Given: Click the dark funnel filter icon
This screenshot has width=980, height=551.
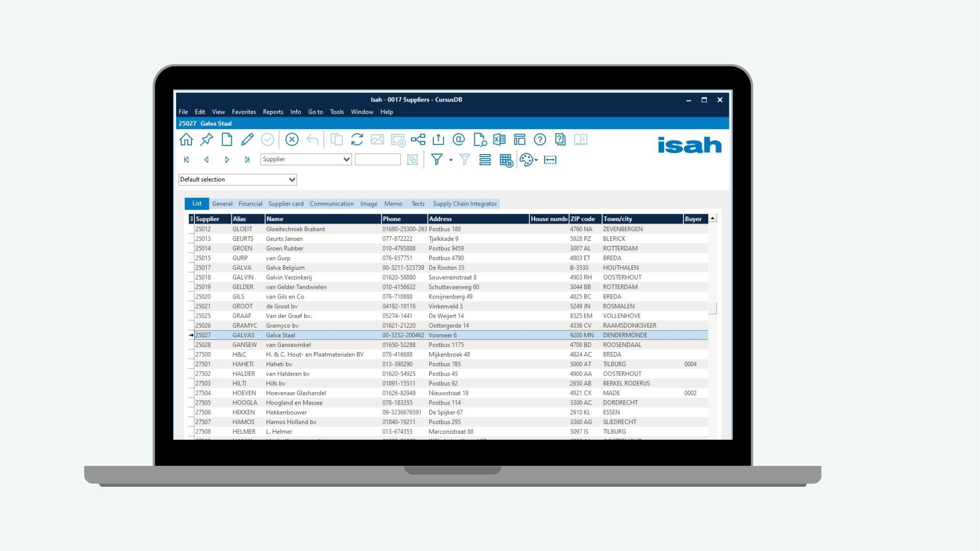Looking at the screenshot, I should [x=437, y=160].
